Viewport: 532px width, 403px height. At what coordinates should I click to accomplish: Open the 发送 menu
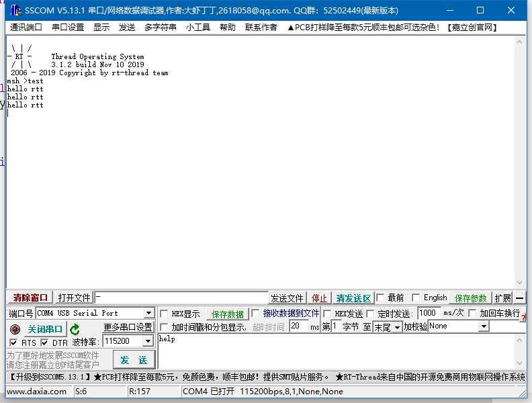click(127, 27)
